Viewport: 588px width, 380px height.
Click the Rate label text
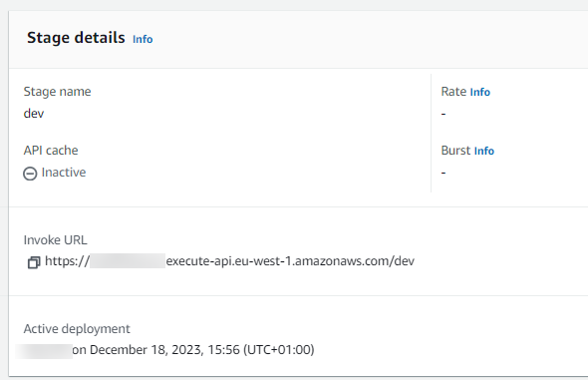tap(453, 92)
